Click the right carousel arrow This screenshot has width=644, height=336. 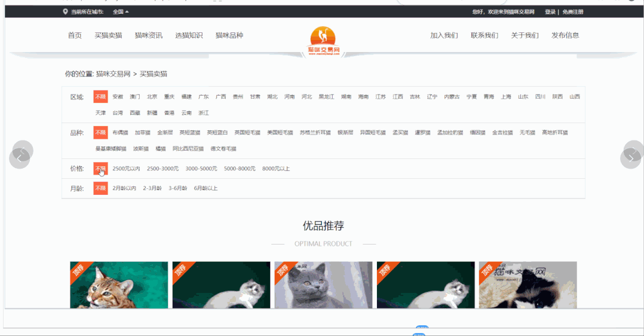631,157
